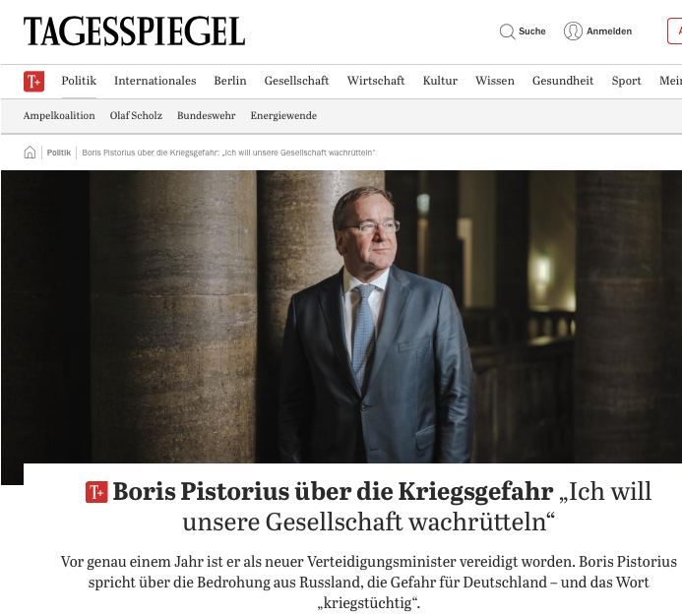Go to the Wissen section
The height and width of the screenshot is (616, 682).
(x=495, y=81)
